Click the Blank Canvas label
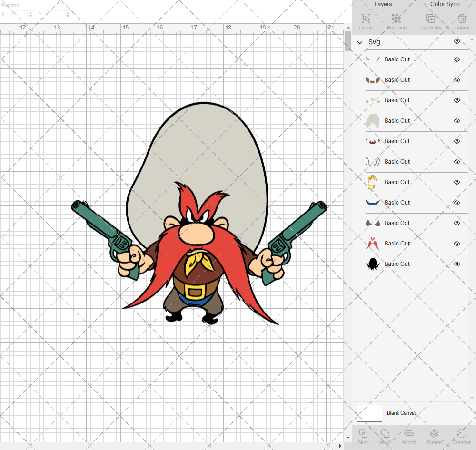The height and width of the screenshot is (450, 476). [402, 413]
